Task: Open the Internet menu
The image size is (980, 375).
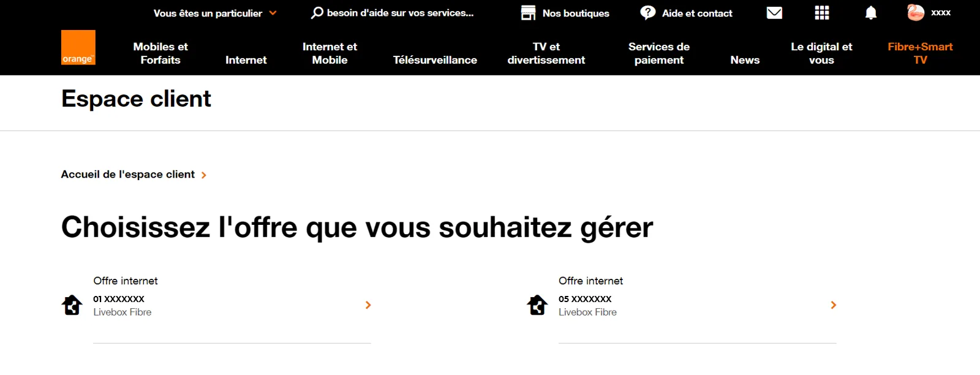Action: tap(246, 60)
